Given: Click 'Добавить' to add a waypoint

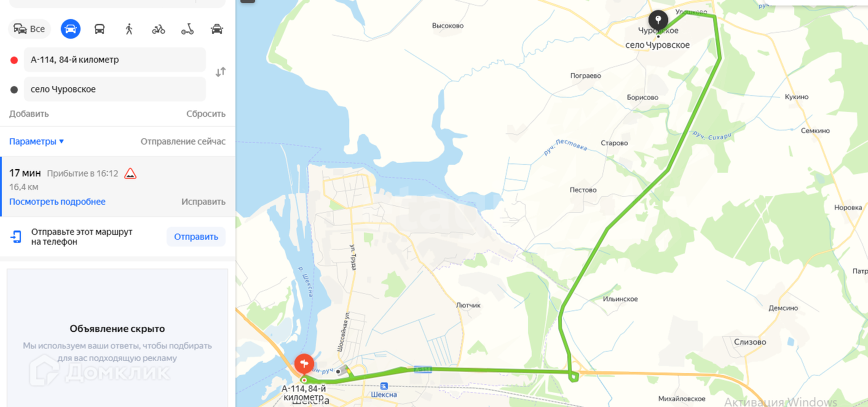Looking at the screenshot, I should point(29,114).
